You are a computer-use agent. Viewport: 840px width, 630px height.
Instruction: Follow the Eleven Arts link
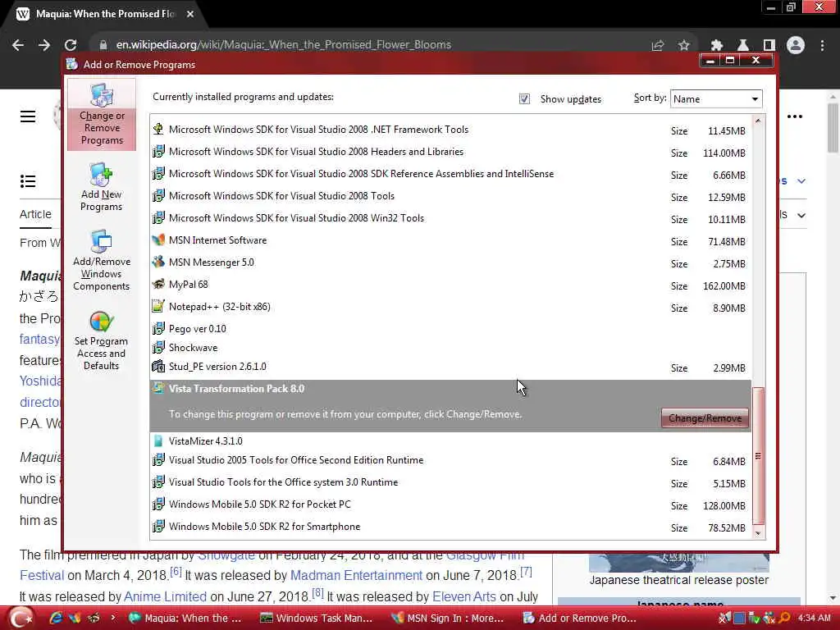pyautogui.click(x=464, y=596)
